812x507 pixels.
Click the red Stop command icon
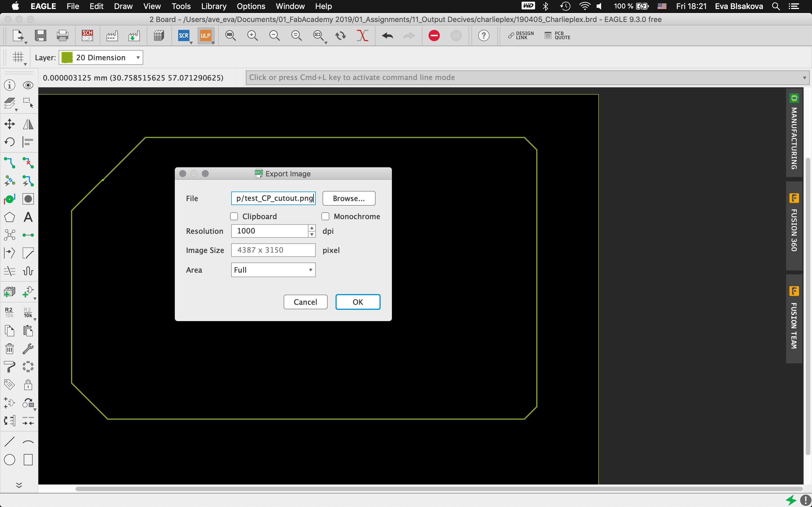434,35
